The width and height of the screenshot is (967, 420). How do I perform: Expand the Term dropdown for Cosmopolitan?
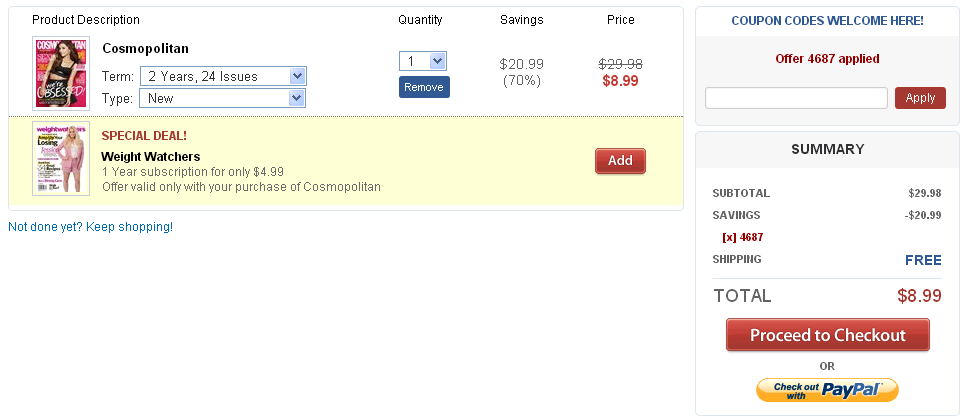click(x=223, y=76)
